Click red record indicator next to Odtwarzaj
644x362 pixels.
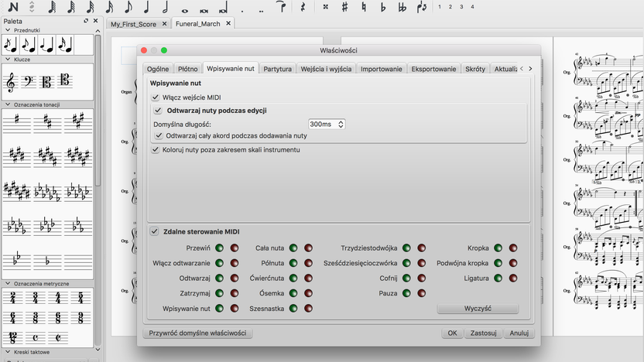[234, 278]
